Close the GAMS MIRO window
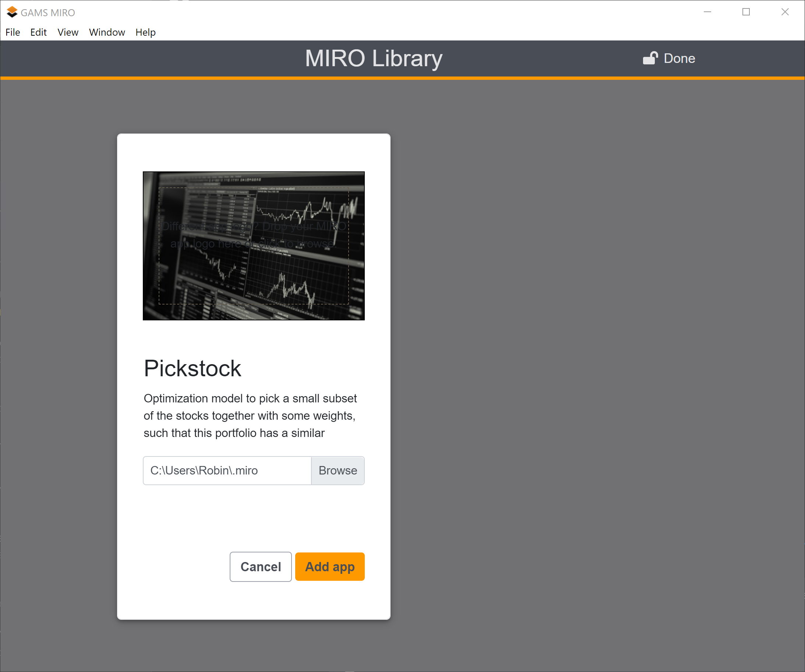Viewport: 805px width, 672px height. pos(785,12)
